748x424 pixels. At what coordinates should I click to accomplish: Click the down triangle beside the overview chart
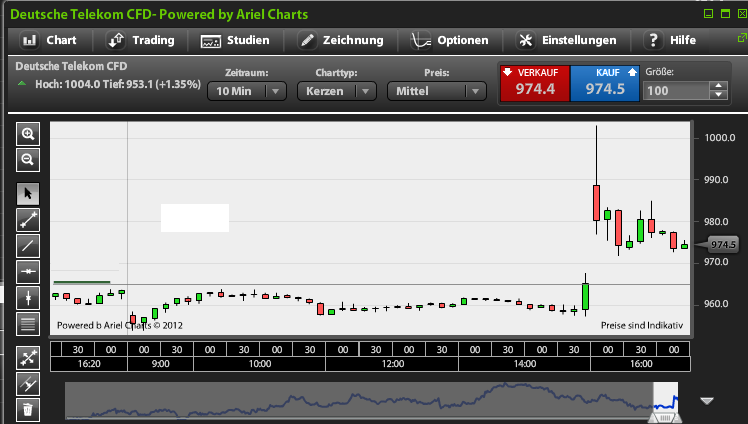click(707, 401)
